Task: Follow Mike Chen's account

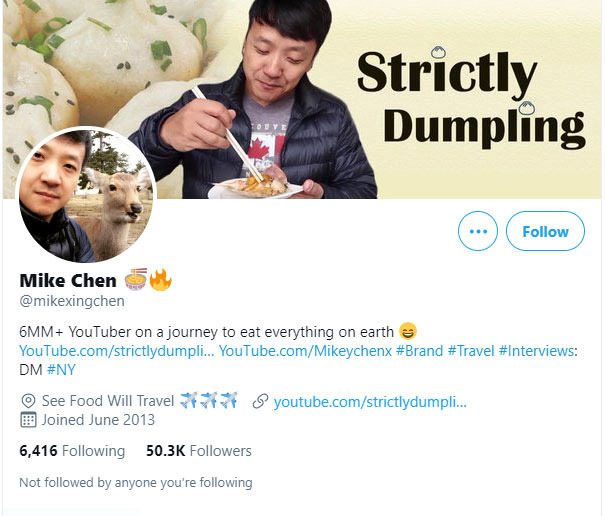Action: click(545, 231)
